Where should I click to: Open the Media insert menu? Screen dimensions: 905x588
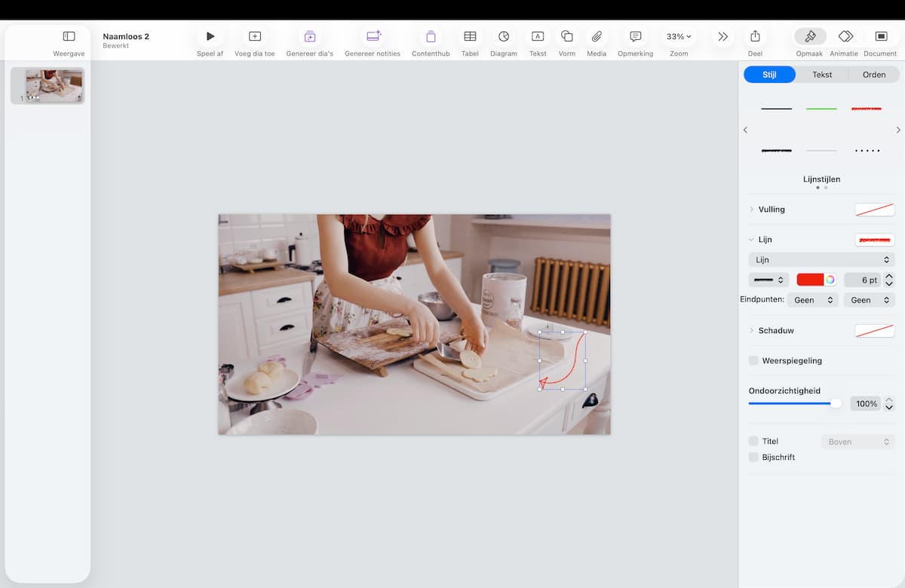tap(597, 36)
